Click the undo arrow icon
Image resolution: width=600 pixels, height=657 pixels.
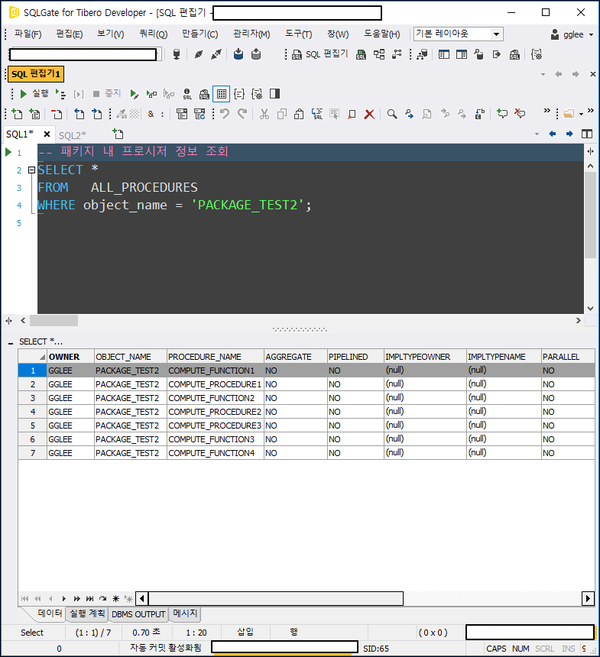pyautogui.click(x=225, y=114)
